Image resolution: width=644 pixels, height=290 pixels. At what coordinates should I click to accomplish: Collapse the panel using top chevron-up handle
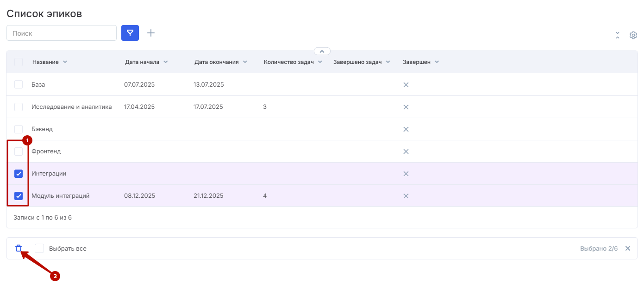pos(322,51)
